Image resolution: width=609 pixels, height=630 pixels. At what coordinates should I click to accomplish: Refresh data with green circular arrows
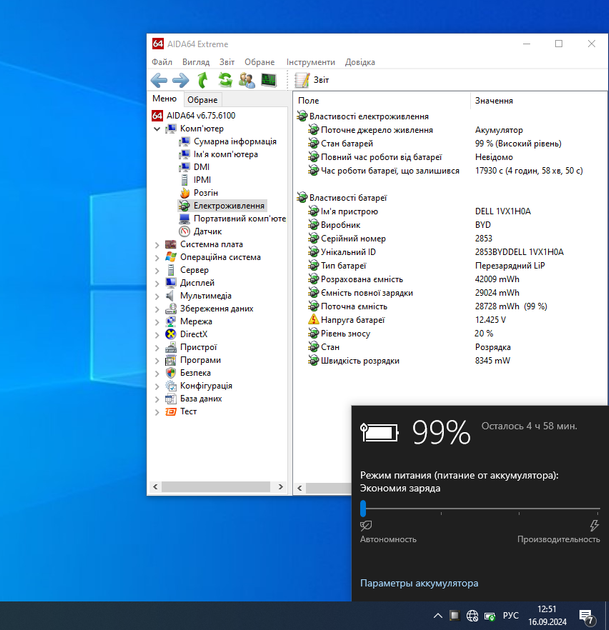225,80
